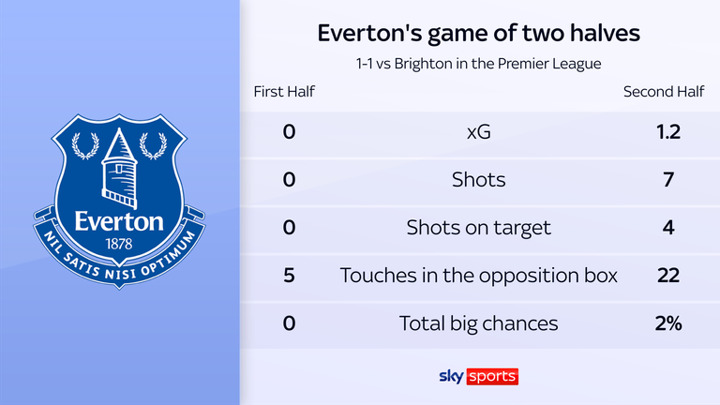Click first half opposition box touches value 5
Screen dimensions: 720x405
pyautogui.click(x=289, y=275)
